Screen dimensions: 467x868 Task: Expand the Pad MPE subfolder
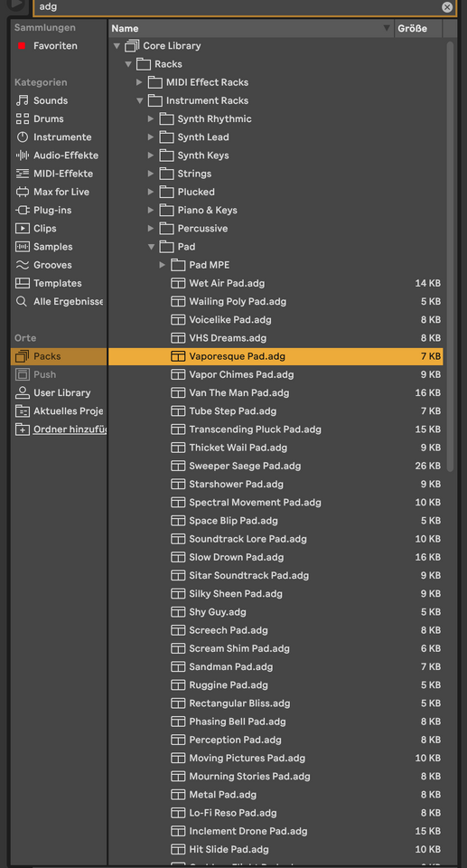[x=162, y=265]
